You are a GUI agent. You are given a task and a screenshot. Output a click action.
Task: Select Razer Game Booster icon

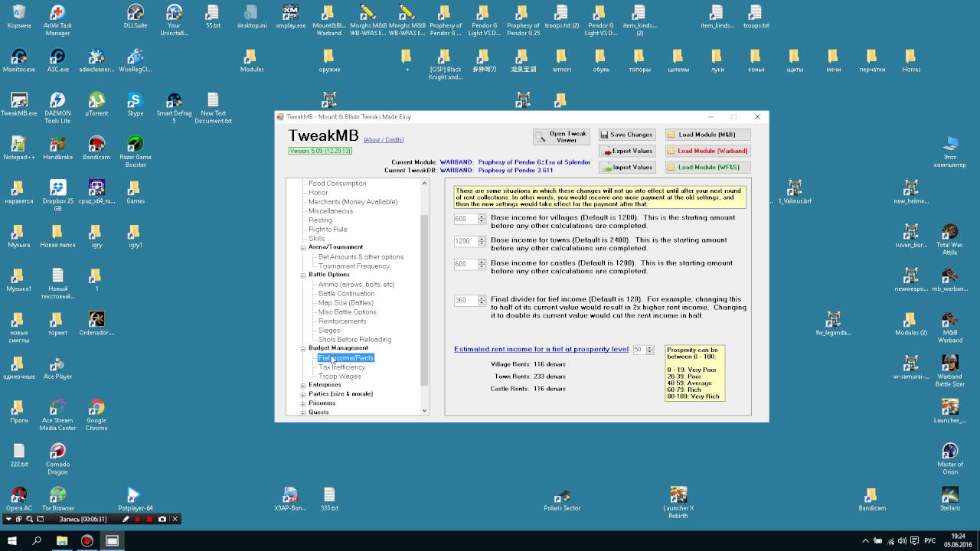pos(136,152)
